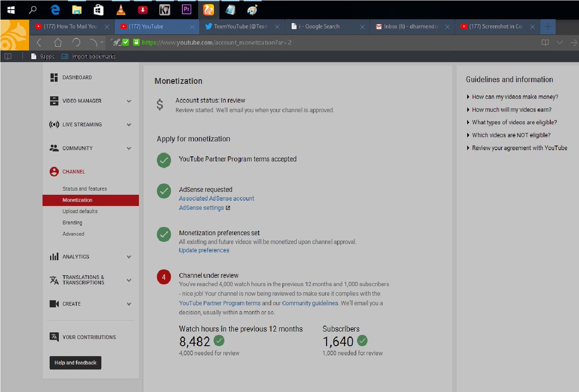Open the red download manager taskbar icon
579x392 pixels.
143,10
